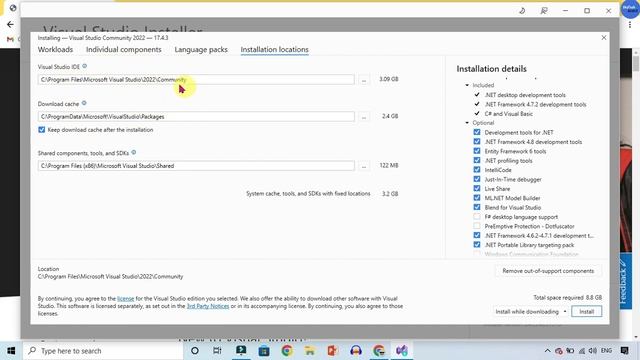The width and height of the screenshot is (640, 360).
Task: Open the notification center icon
Action: click(624, 351)
